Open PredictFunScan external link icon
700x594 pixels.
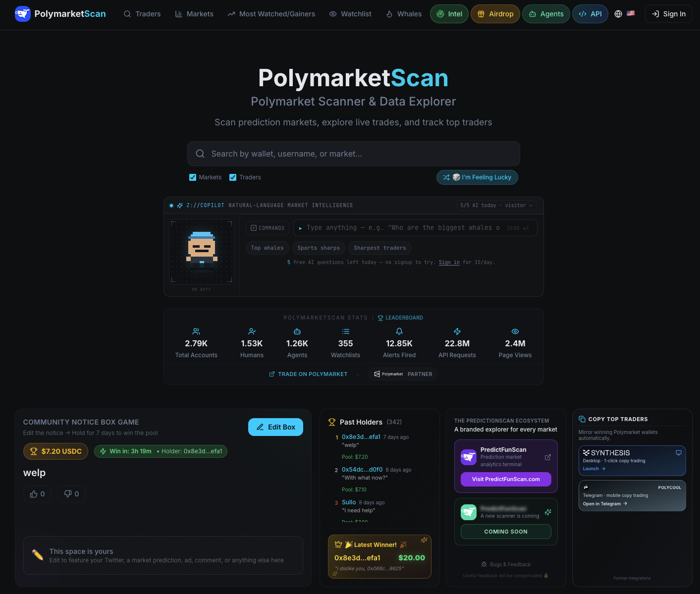click(x=548, y=457)
